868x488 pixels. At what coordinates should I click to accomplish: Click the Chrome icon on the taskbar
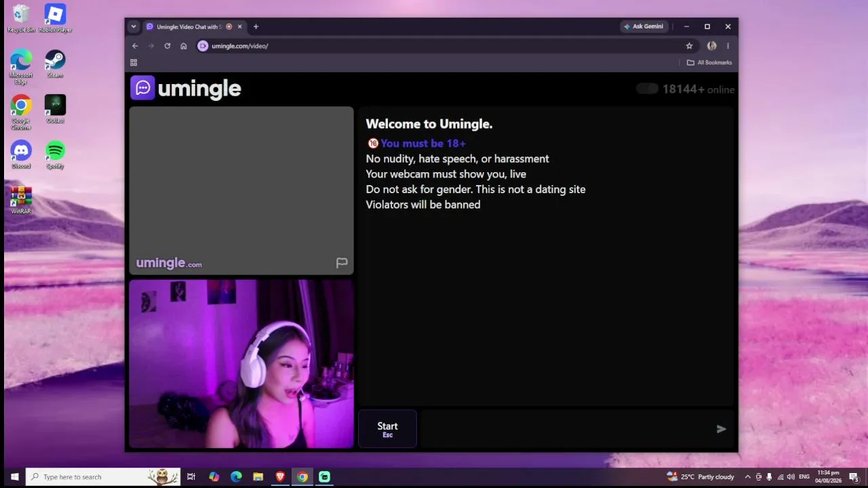point(302,476)
